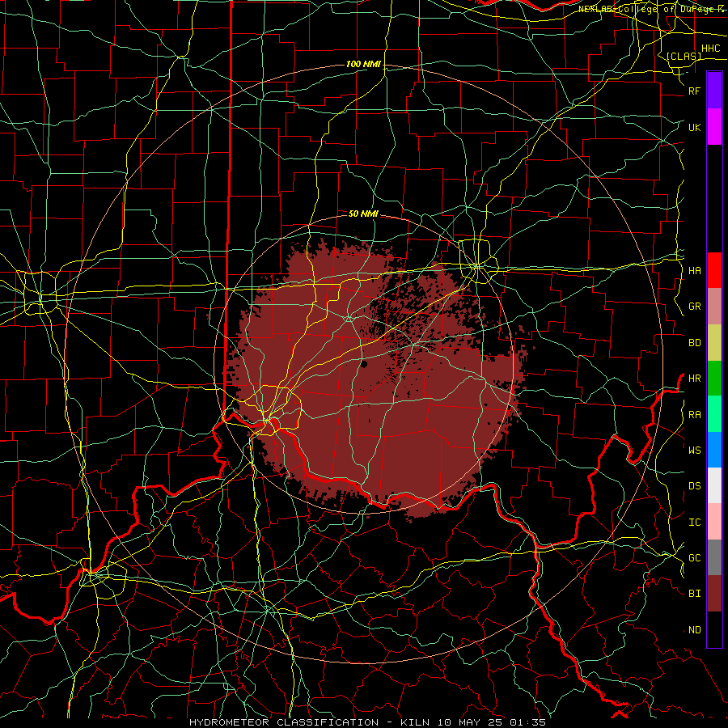Click the 'WS' legend label

coord(694,450)
